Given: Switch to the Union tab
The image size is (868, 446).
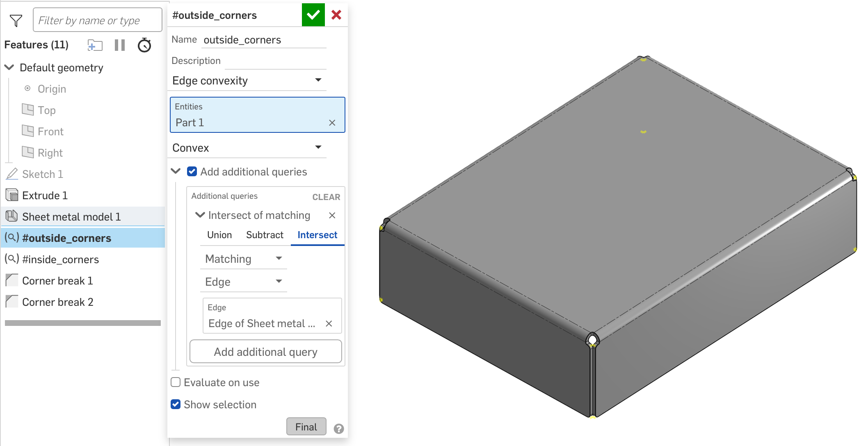Looking at the screenshot, I should pos(219,235).
